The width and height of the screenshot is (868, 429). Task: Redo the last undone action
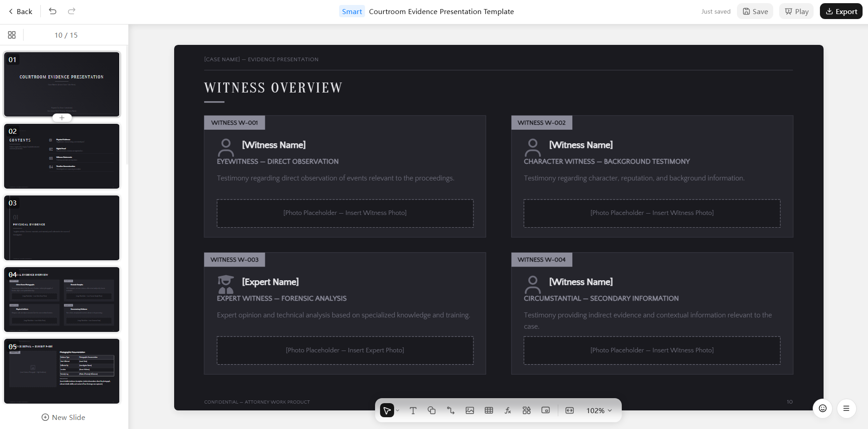tap(72, 11)
